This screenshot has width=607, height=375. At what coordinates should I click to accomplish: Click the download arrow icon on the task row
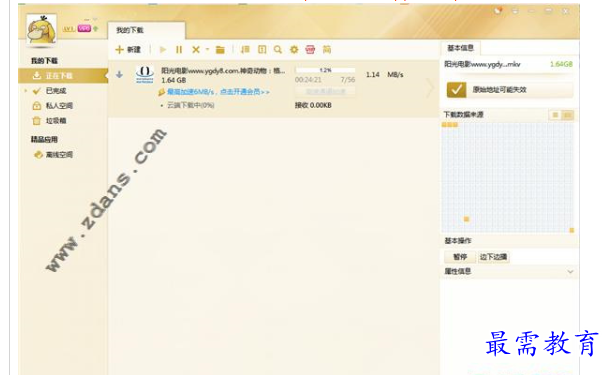coord(119,75)
